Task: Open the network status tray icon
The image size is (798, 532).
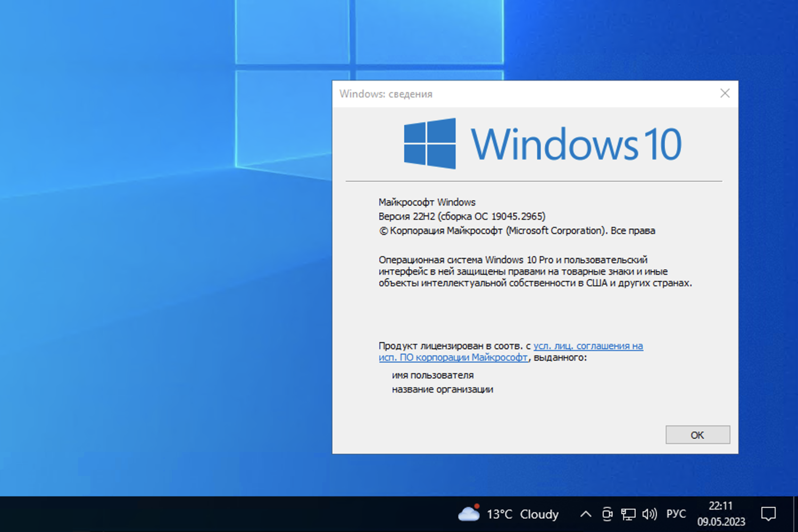Action: [x=628, y=513]
